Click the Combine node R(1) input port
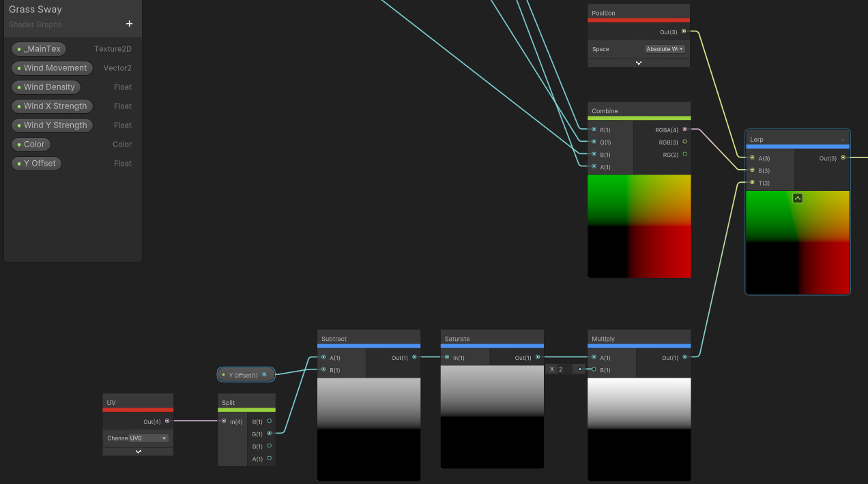The width and height of the screenshot is (868, 484). (x=594, y=130)
